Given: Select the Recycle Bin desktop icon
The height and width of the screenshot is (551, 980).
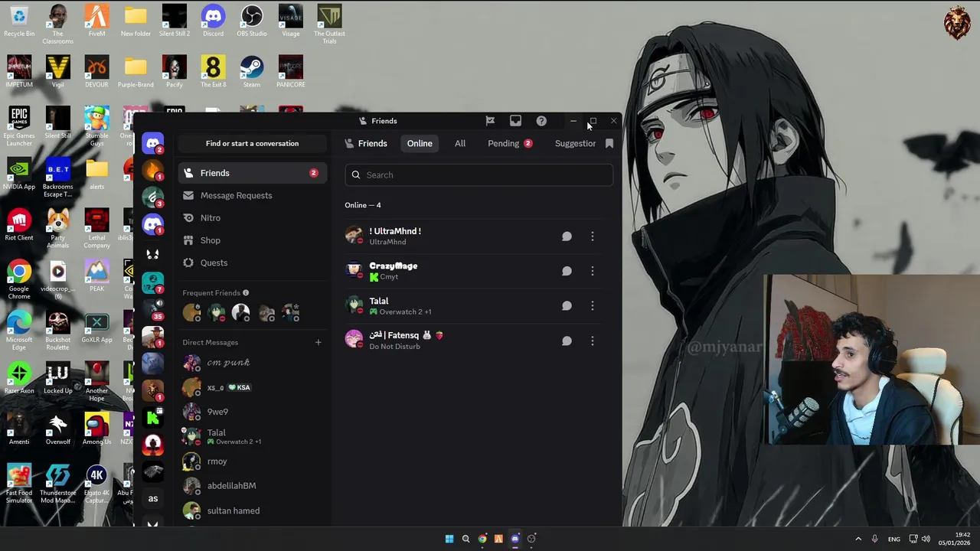Looking at the screenshot, I should click(19, 21).
